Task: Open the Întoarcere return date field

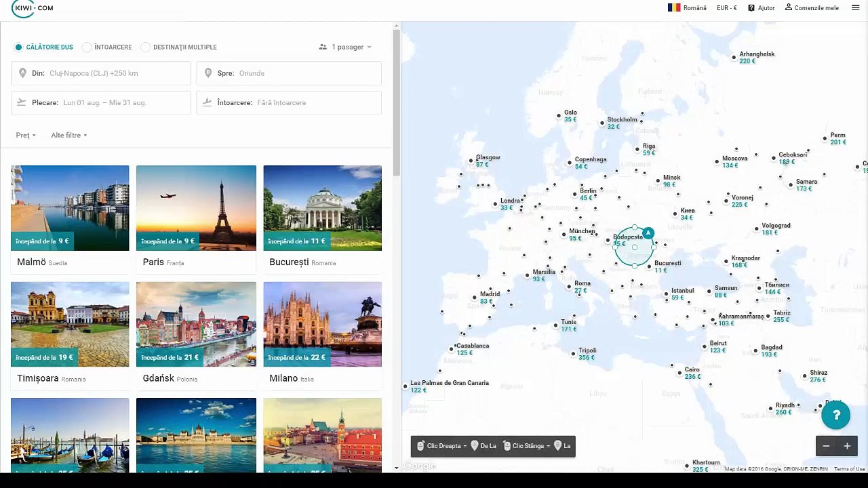Action: point(289,103)
